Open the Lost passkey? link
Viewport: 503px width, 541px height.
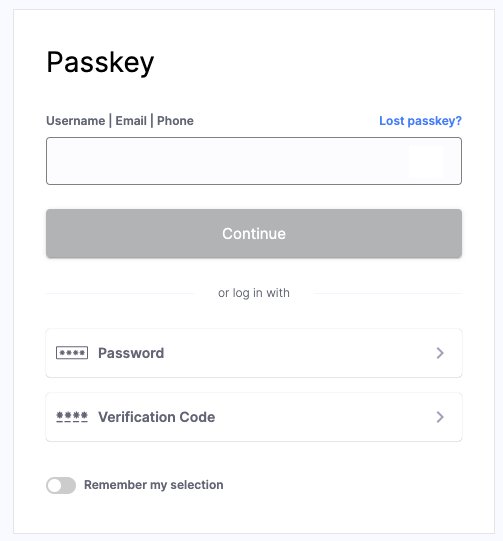[x=420, y=121]
